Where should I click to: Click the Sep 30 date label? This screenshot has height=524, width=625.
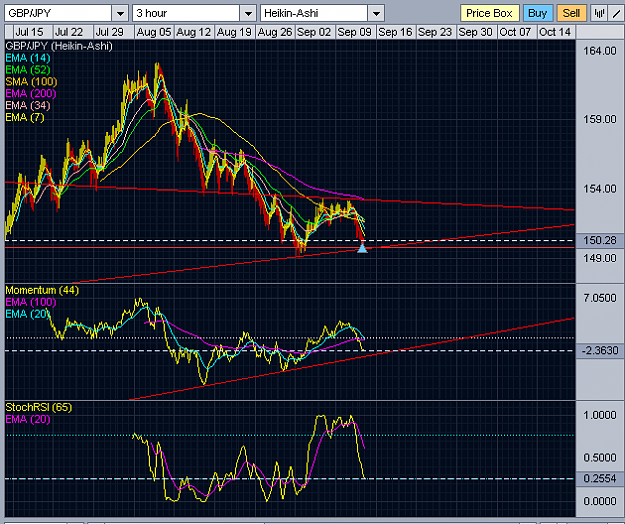[x=475, y=32]
